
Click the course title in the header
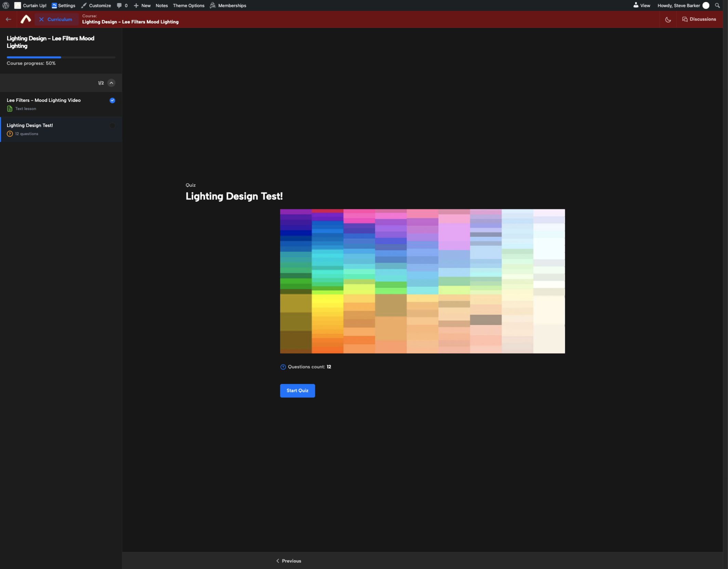click(x=130, y=22)
